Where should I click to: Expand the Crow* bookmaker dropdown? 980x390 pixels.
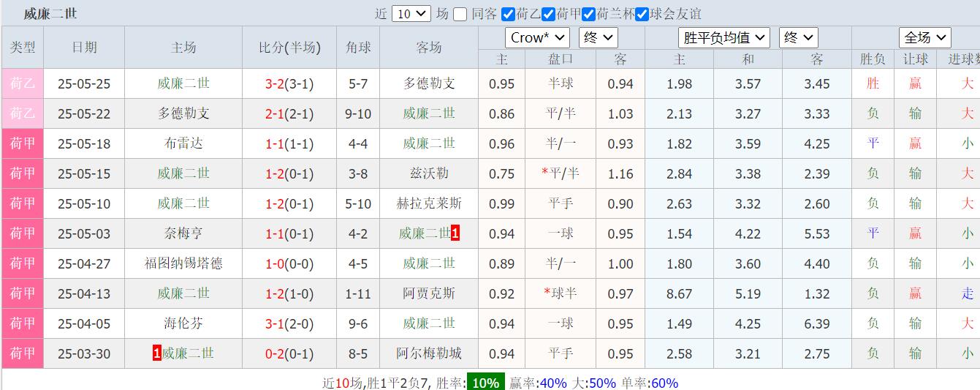click(x=537, y=37)
